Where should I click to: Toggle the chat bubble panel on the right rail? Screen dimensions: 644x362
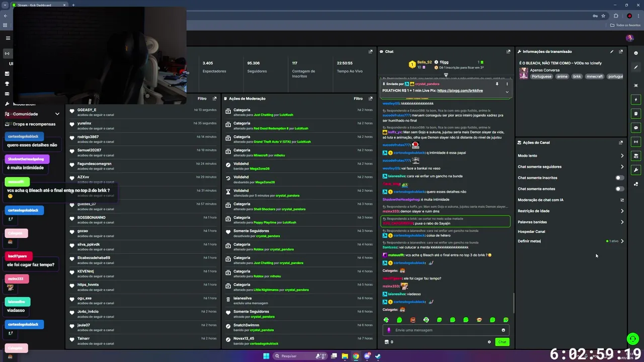[636, 128]
